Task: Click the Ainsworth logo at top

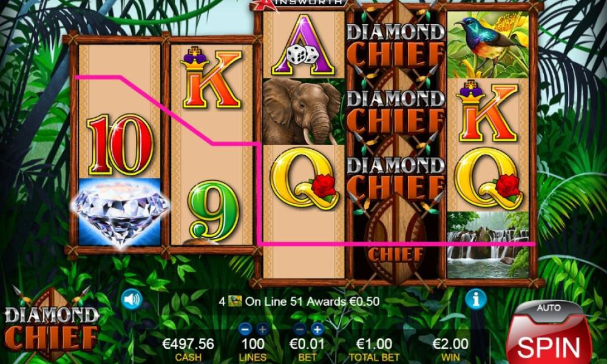Action: (x=299, y=4)
